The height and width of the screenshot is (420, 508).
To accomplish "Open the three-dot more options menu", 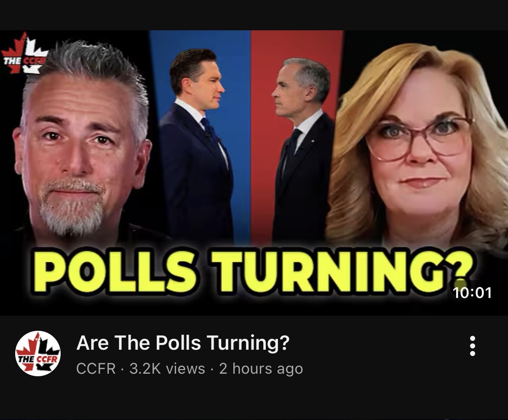I will pyautogui.click(x=472, y=346).
